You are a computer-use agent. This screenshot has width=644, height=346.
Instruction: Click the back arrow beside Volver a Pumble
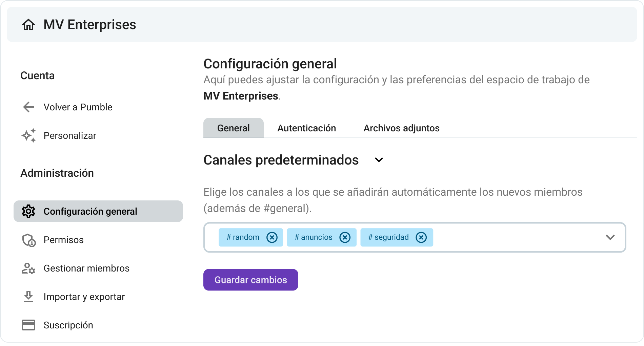(x=28, y=107)
